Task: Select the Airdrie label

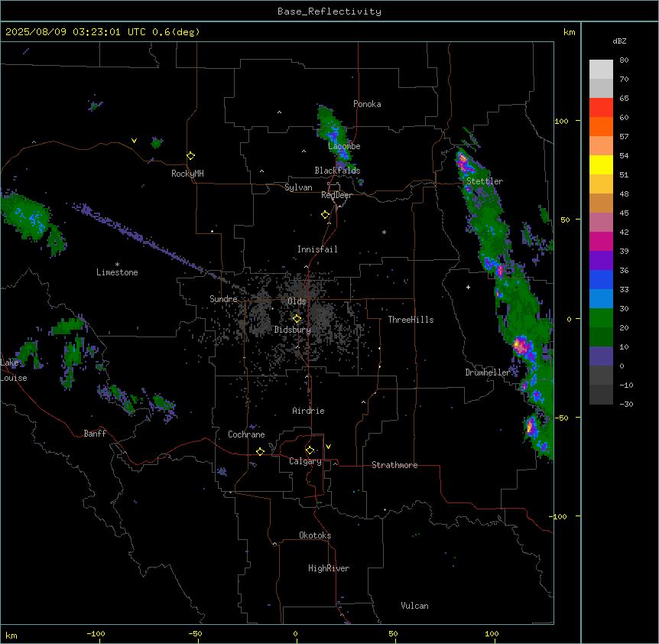Action: (308, 411)
